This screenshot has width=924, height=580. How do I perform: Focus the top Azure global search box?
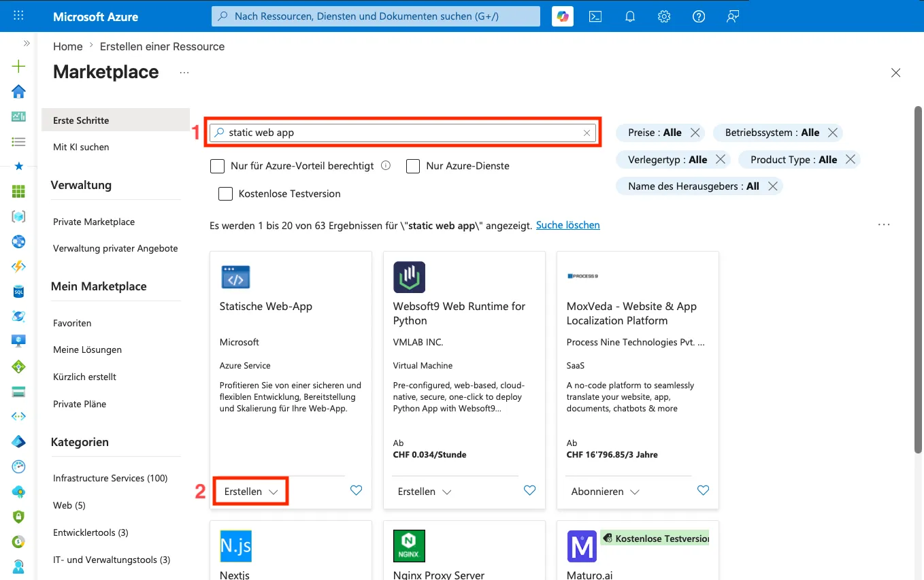pos(376,16)
